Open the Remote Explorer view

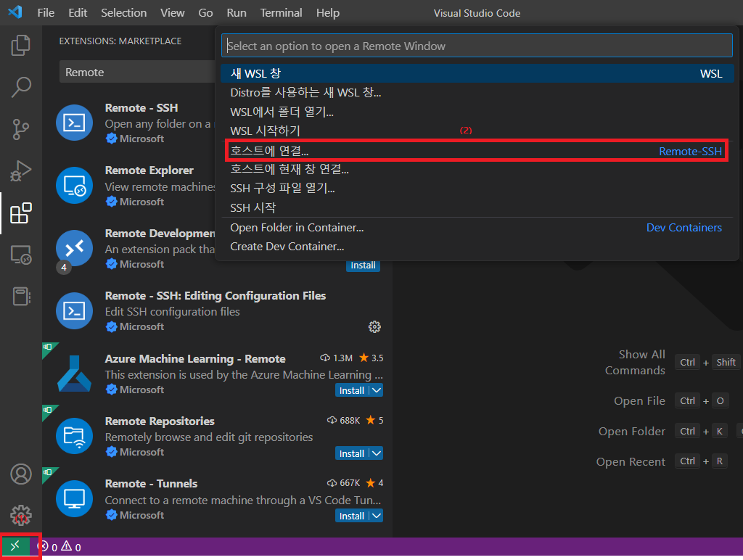[21, 255]
